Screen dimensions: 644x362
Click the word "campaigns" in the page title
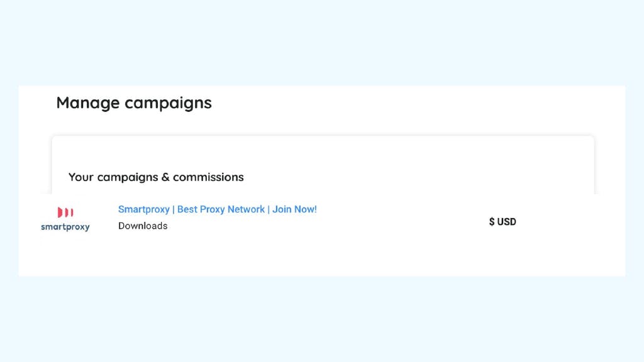coord(169,103)
